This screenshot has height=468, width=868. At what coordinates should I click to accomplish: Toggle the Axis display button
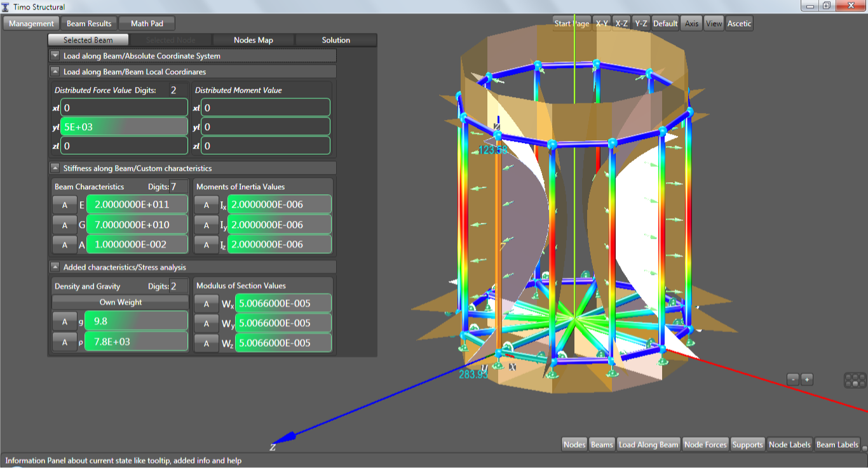691,23
